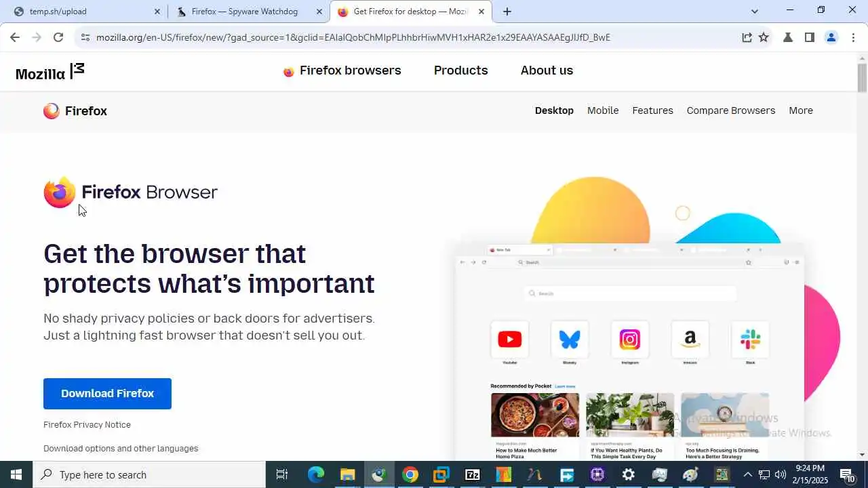The width and height of the screenshot is (868, 488).
Task: Click the Mozilla logo
Action: (x=50, y=71)
